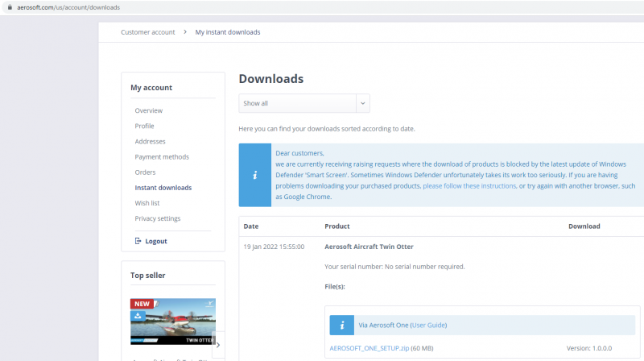
Task: Click the Downloads page heading
Action: pyautogui.click(x=271, y=78)
